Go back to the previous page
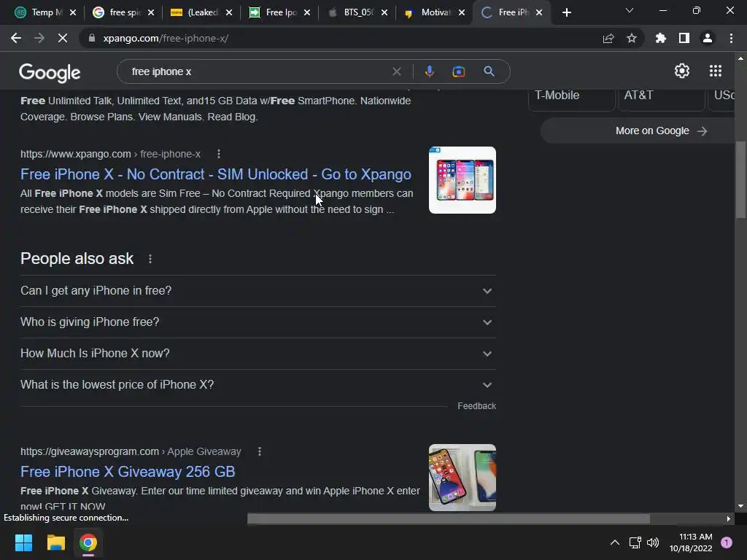747x560 pixels. point(16,38)
